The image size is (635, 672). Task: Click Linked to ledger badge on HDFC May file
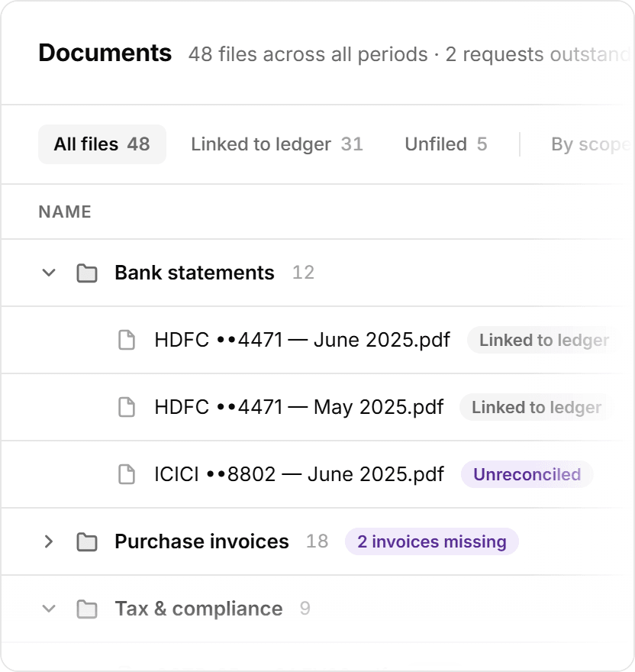(537, 407)
